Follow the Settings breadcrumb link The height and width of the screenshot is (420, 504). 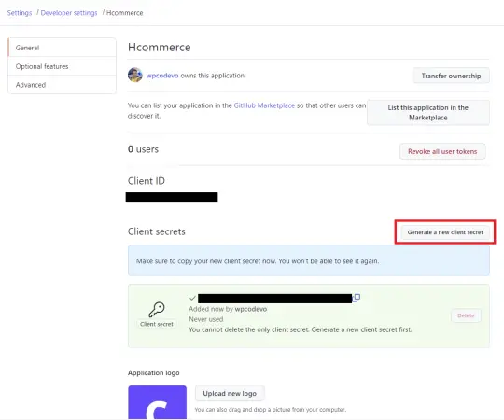20,13
